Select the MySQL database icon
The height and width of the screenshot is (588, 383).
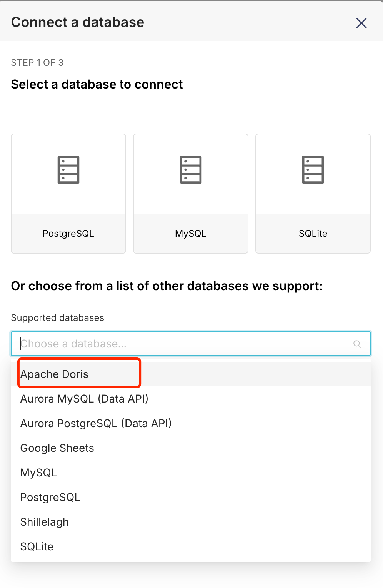pos(190,169)
